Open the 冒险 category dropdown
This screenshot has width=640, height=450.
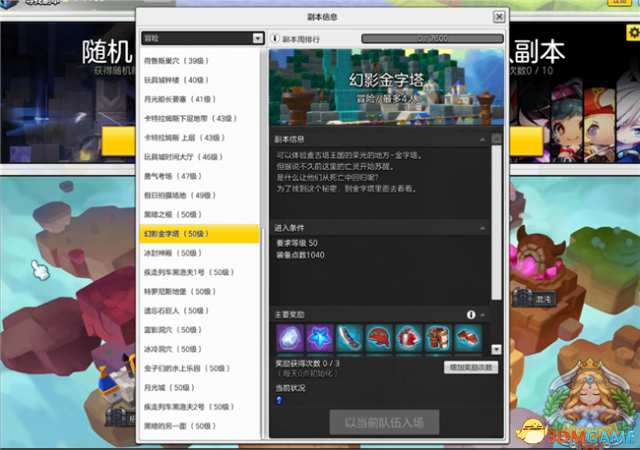click(x=202, y=38)
